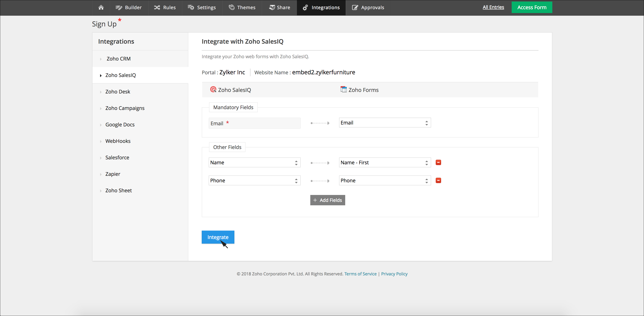Open the Rules tab
644x316 pixels.
tap(165, 7)
